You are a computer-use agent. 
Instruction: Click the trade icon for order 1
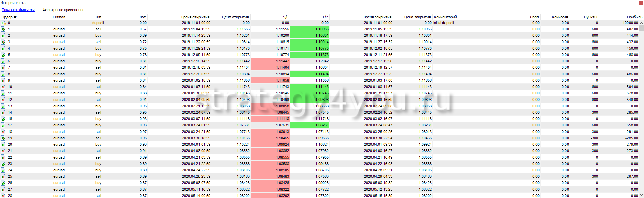tap(3, 29)
